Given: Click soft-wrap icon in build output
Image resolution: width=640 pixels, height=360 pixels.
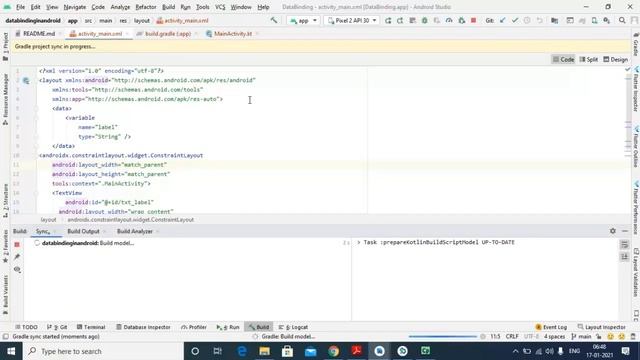Looking at the screenshot, I should pyautogui.click(x=624, y=244).
